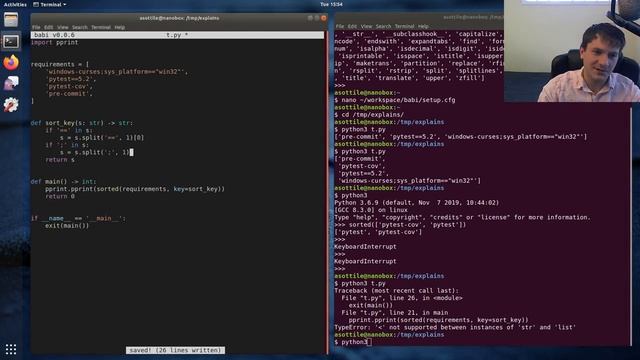Show applications grid at dock bottom
Viewport: 640px width, 360px height.
point(11,349)
